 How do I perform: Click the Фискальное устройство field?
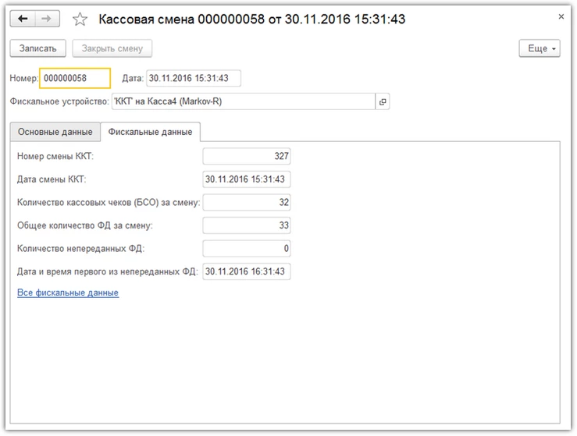pos(243,102)
